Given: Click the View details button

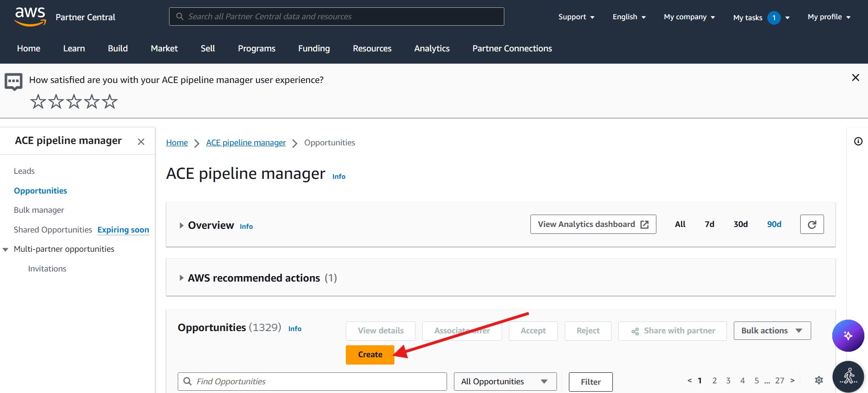Looking at the screenshot, I should tap(381, 331).
